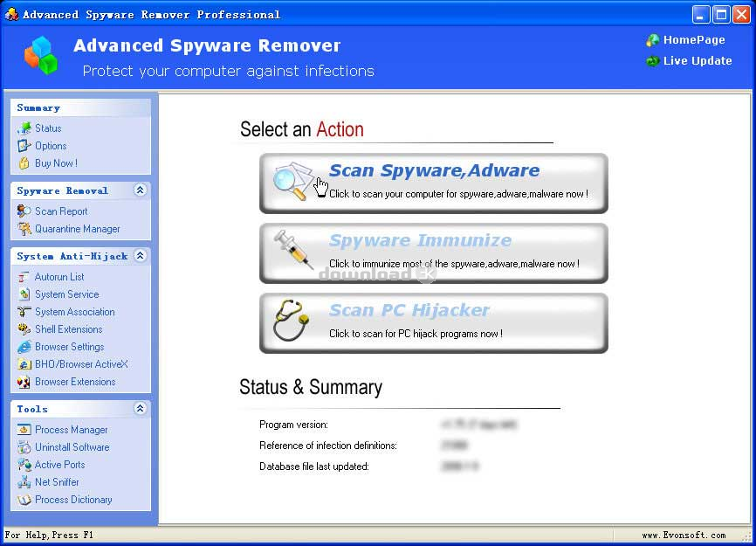This screenshot has height=546, width=756.
Task: Click the Net Sniffer icon
Action: [24, 482]
